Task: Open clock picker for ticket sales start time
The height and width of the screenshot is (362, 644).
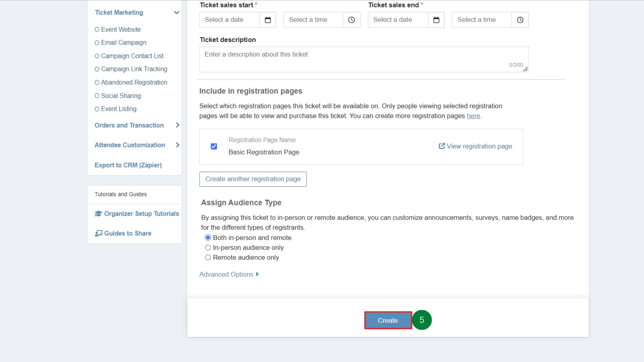Action: pyautogui.click(x=352, y=20)
